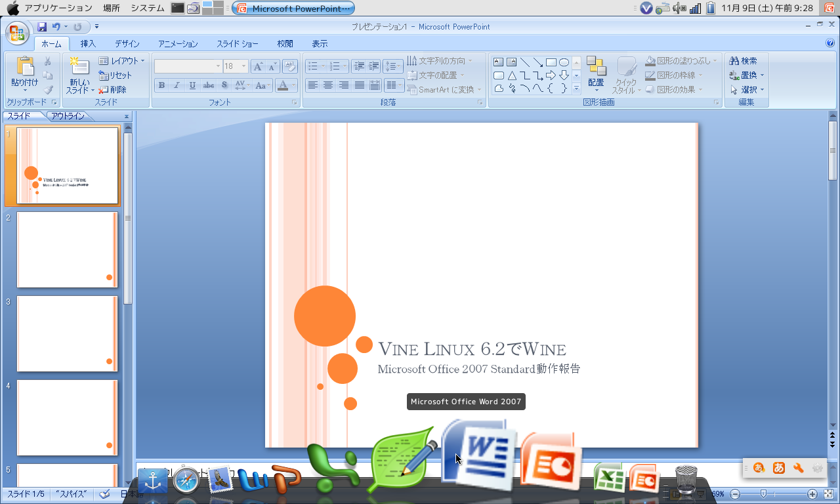Decrease list indent level
The width and height of the screenshot is (840, 504).
tap(358, 66)
